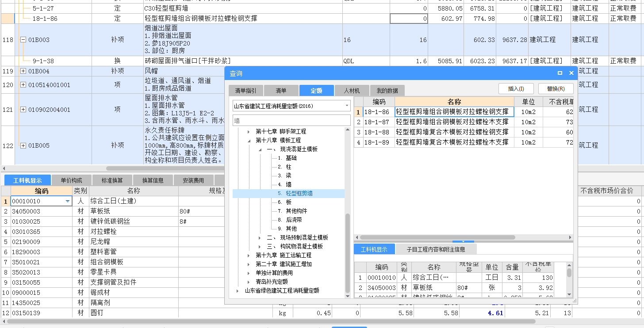644x328 pixels.
Task: Click results table horizontal scrollbar
Action: [x=437, y=237]
